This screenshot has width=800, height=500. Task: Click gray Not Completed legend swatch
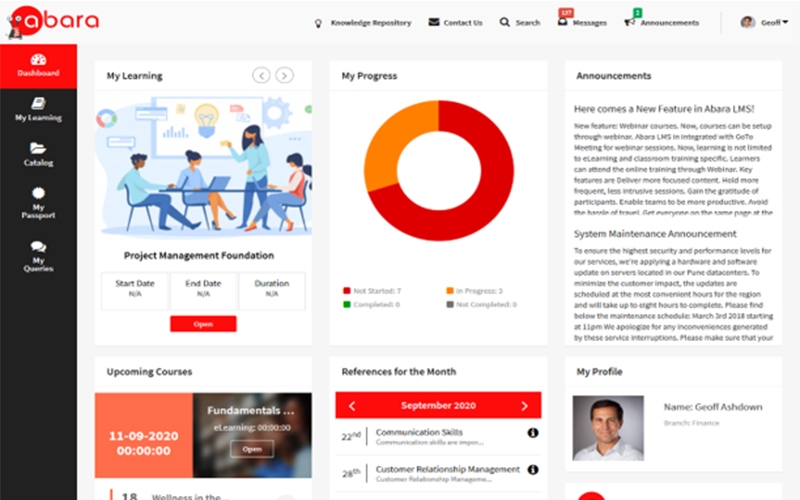[x=450, y=305]
